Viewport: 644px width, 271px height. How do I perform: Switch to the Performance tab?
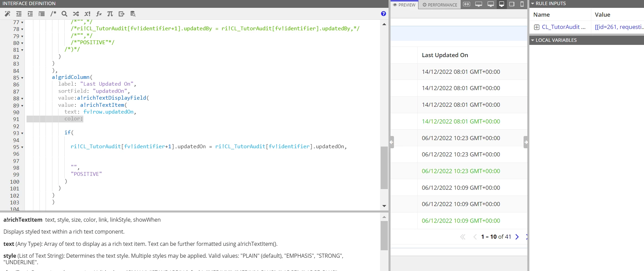(440, 5)
